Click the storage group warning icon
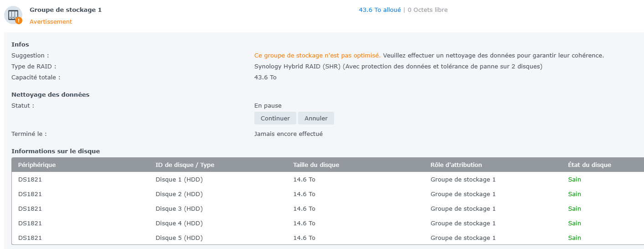 tap(13, 15)
